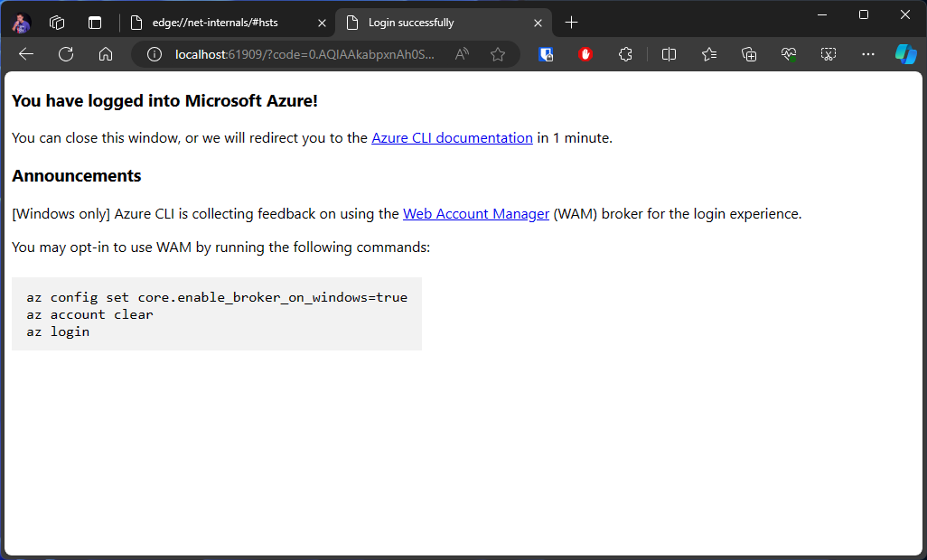Open the Favorites list
The width and height of the screenshot is (927, 560).
point(708,54)
